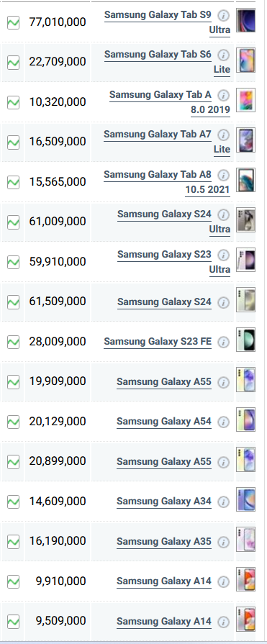Screen dimensions: 267x644
Task: Open price chart icon for 10,320,000 row
Action: pyautogui.click(x=13, y=102)
